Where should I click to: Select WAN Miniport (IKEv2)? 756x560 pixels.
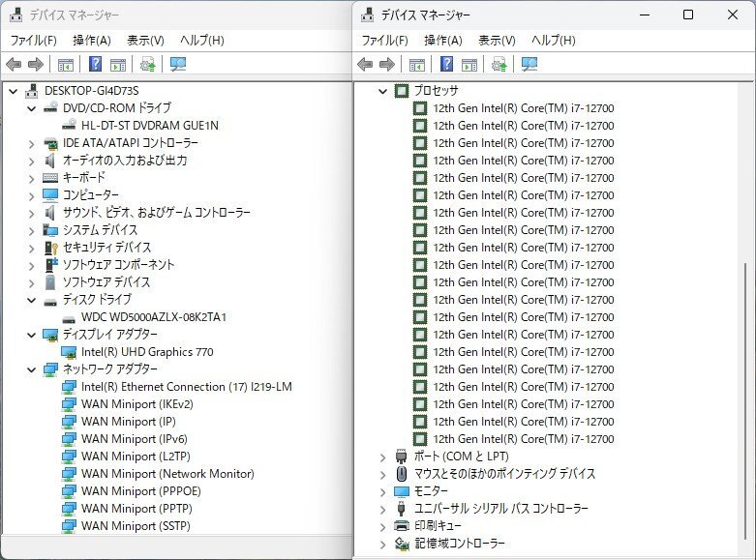(137, 404)
